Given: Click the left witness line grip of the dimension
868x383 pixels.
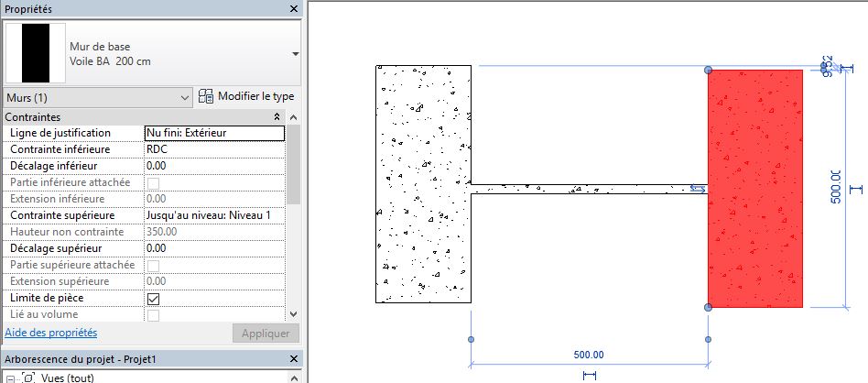Looking at the screenshot, I should click(x=471, y=339).
